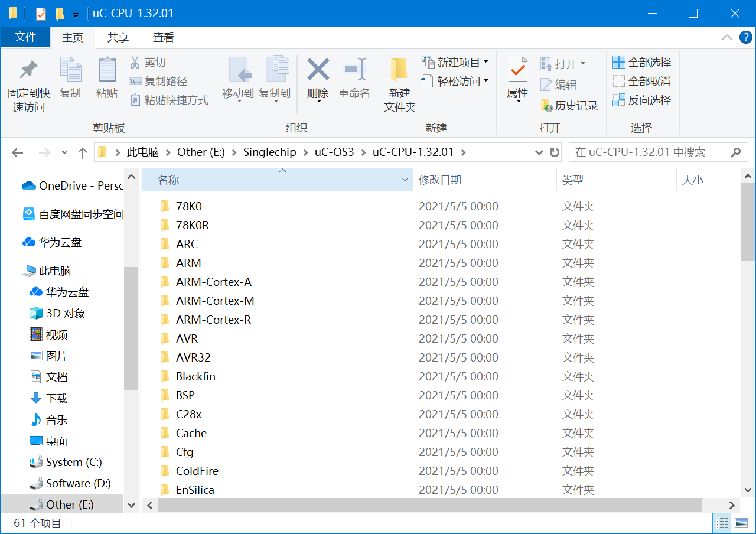
Task: Sort by modified date column
Action: [485, 180]
